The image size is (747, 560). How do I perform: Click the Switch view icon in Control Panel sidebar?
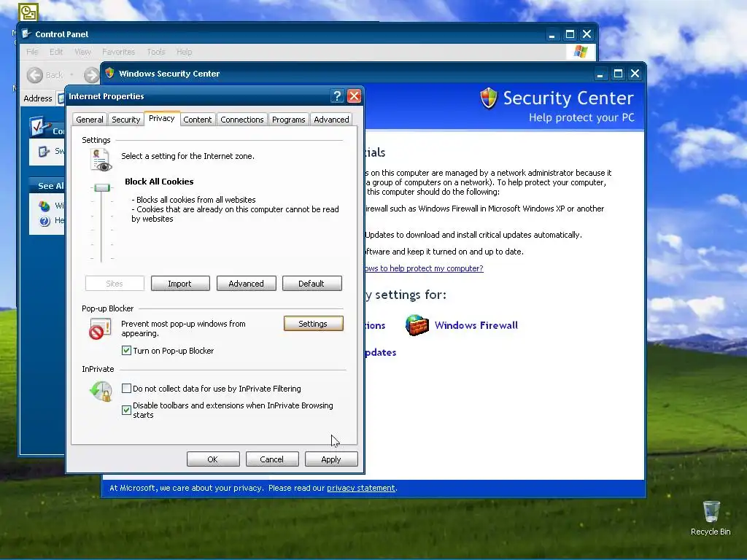(x=44, y=152)
